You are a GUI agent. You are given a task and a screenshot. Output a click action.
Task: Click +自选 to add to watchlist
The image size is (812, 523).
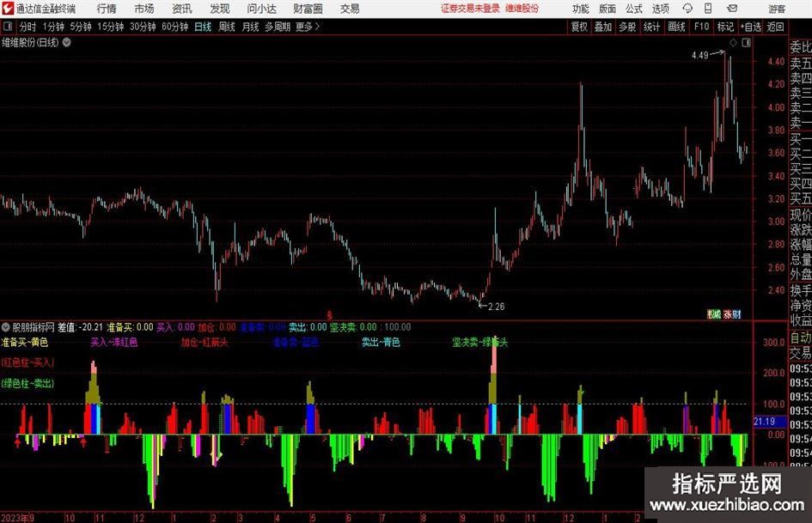pos(751,27)
